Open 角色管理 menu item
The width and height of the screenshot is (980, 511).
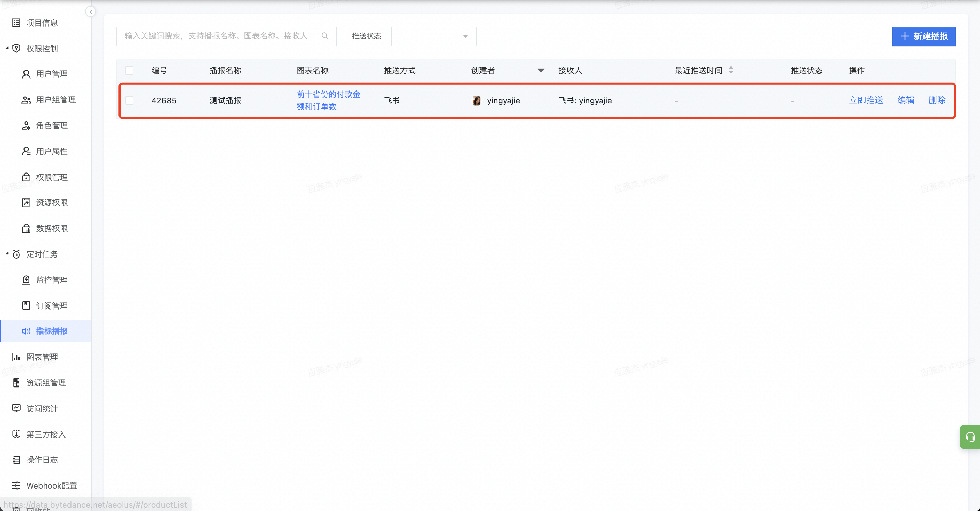46,126
